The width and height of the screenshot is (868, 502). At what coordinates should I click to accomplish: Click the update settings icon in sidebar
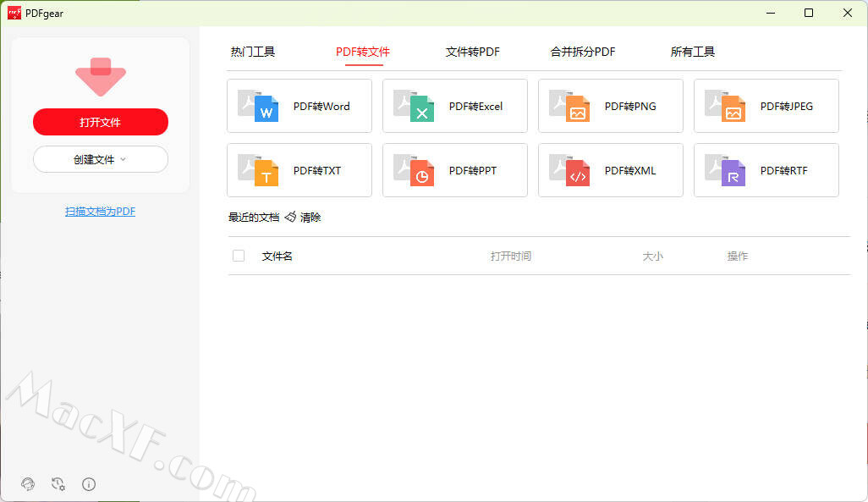click(58, 484)
